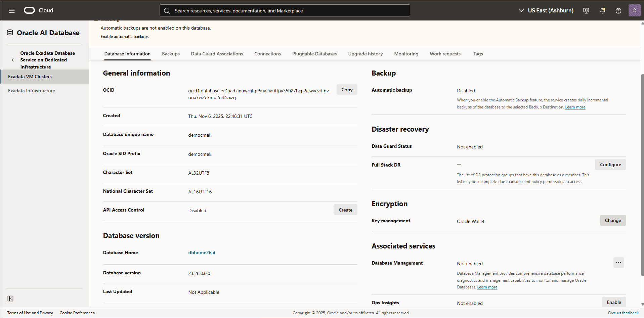Screen dimensions: 644x318
Task: Click the search magnifier icon
Action: point(167,10)
